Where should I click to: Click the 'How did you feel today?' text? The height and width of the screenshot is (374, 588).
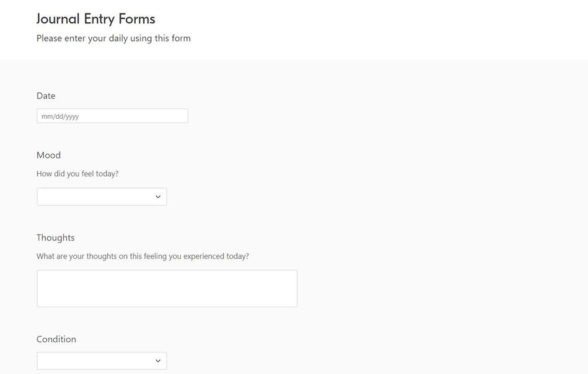click(x=77, y=174)
